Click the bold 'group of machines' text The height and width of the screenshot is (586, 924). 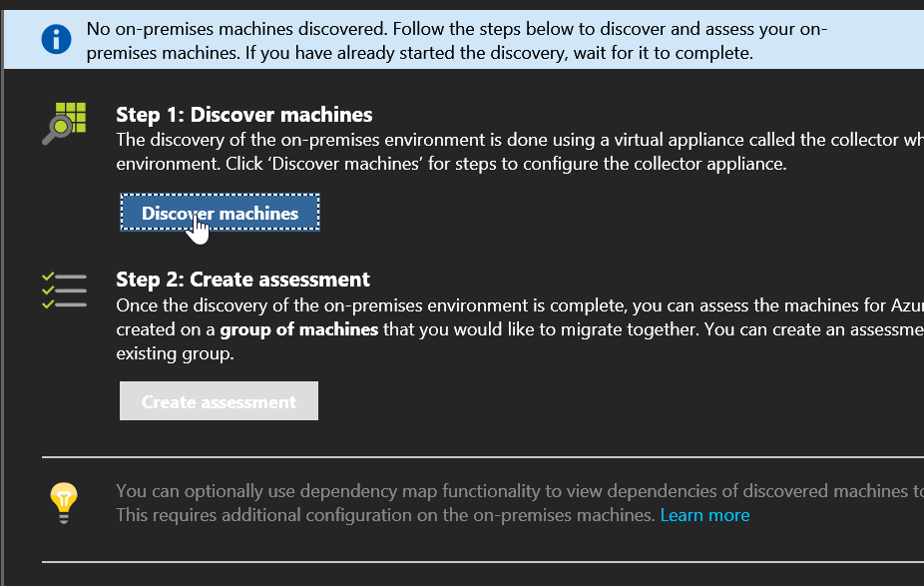(x=299, y=329)
